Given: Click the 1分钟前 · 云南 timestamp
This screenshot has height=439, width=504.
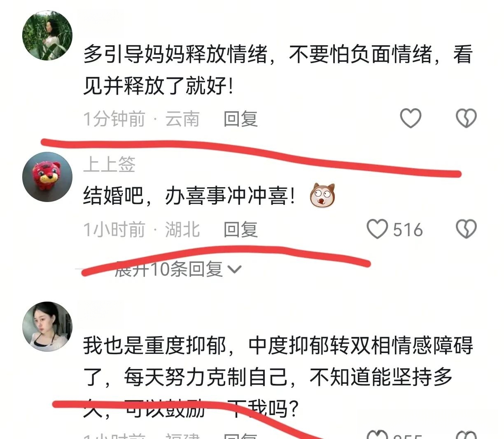Looking at the screenshot, I should tap(141, 119).
